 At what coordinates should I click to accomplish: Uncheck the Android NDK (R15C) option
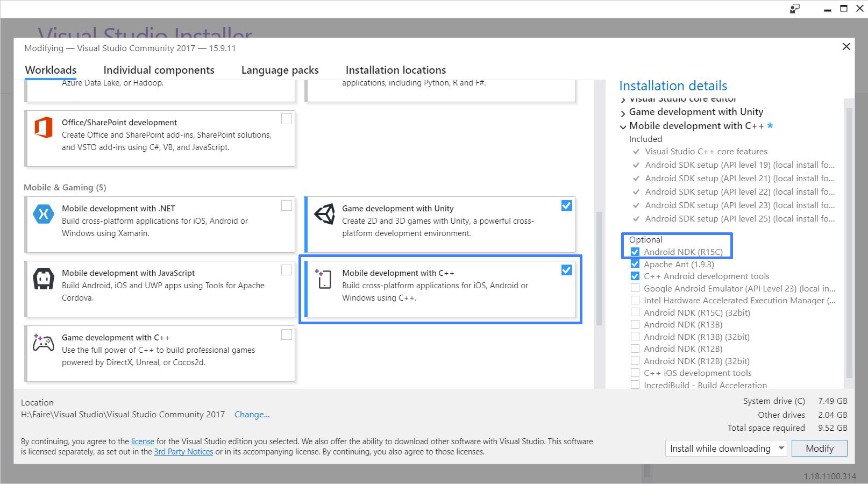click(635, 252)
